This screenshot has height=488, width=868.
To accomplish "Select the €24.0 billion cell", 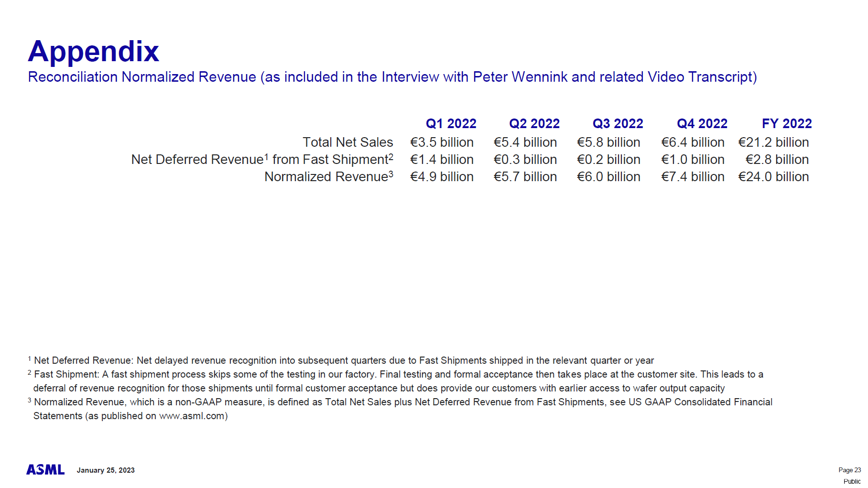I will coord(773,177).
